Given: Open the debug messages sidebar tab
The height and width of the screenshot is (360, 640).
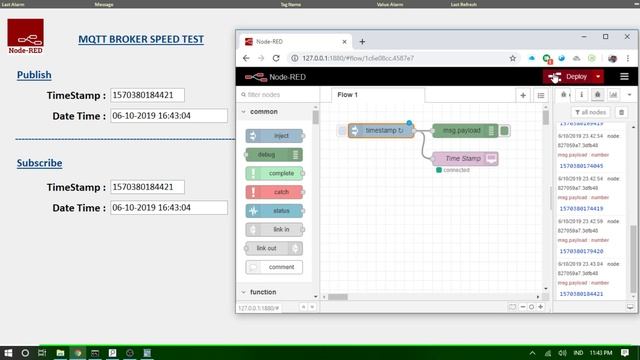Looking at the screenshot, I should (598, 95).
